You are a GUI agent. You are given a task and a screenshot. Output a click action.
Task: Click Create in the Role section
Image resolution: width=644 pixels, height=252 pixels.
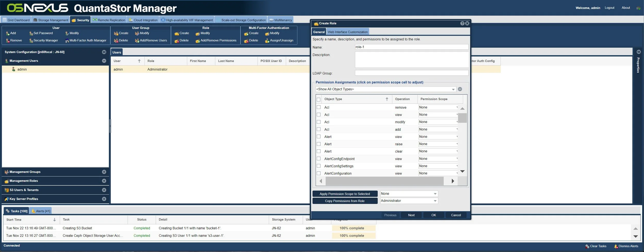pyautogui.click(x=182, y=33)
